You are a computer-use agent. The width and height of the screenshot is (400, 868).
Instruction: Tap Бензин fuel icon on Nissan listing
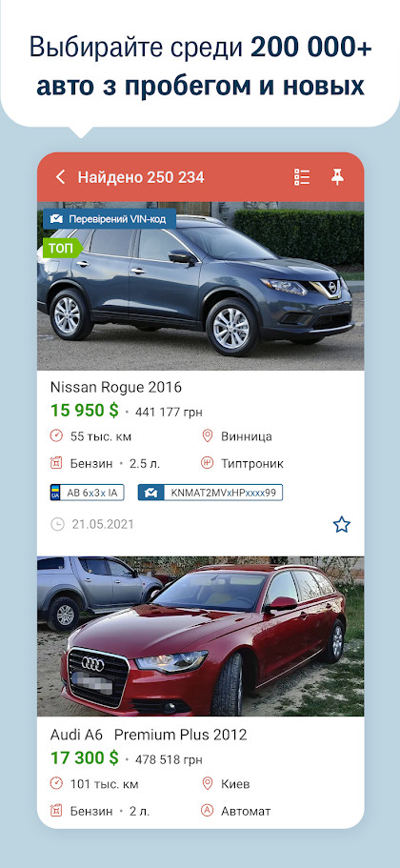tap(56, 463)
